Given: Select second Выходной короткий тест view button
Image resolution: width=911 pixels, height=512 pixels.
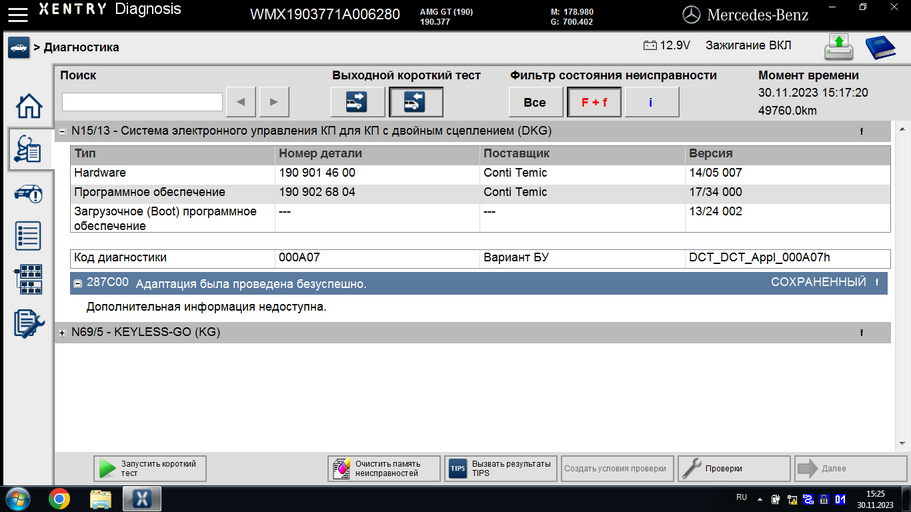Looking at the screenshot, I should [415, 102].
